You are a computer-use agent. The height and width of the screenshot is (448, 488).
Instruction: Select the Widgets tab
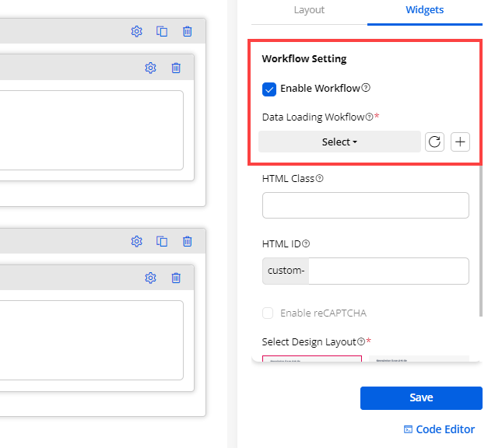pyautogui.click(x=425, y=10)
